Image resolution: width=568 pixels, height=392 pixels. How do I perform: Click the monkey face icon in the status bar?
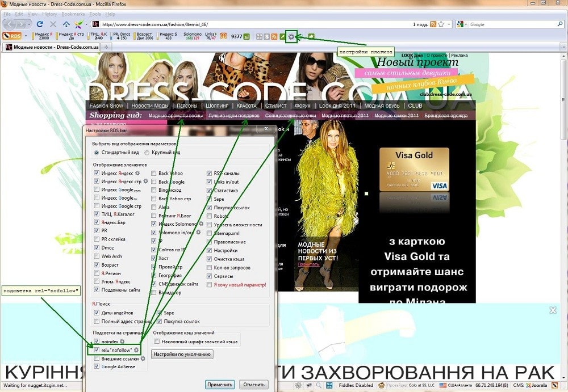tap(381, 385)
